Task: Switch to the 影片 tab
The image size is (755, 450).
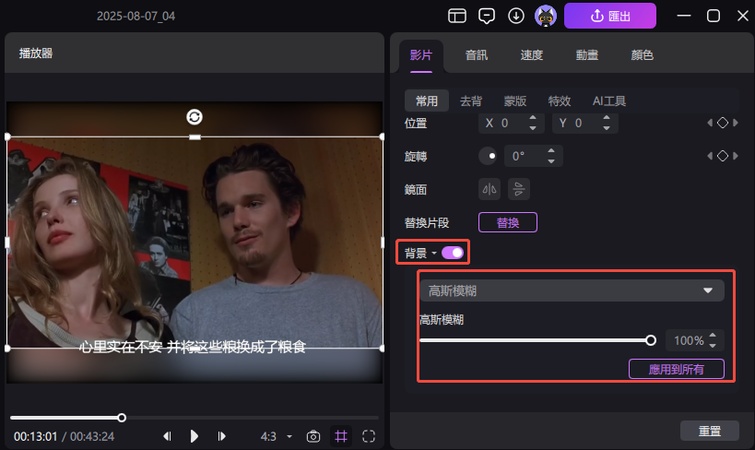Action: pyautogui.click(x=421, y=55)
